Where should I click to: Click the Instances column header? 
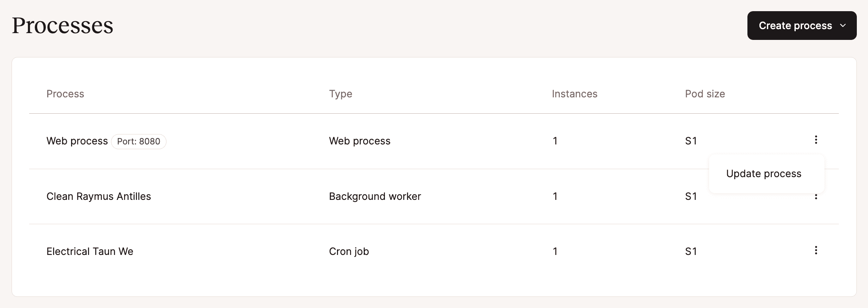pyautogui.click(x=575, y=94)
